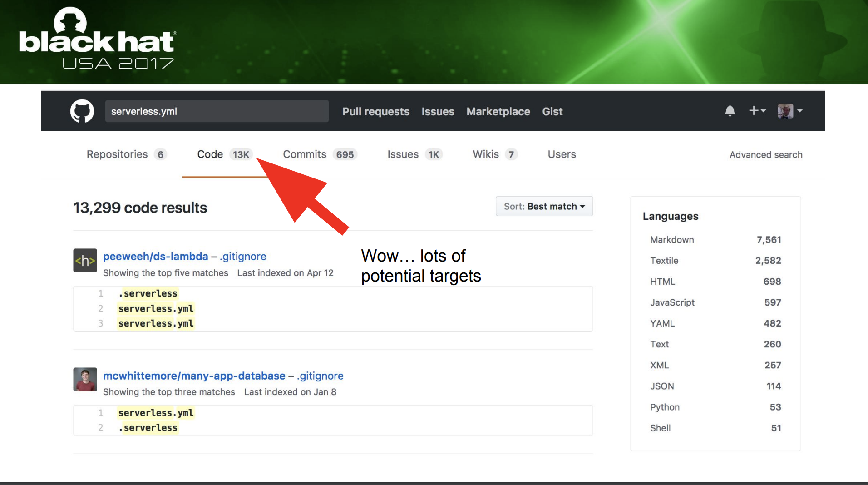868x485 pixels.
Task: Click the serverless.yml search box
Action: (217, 111)
